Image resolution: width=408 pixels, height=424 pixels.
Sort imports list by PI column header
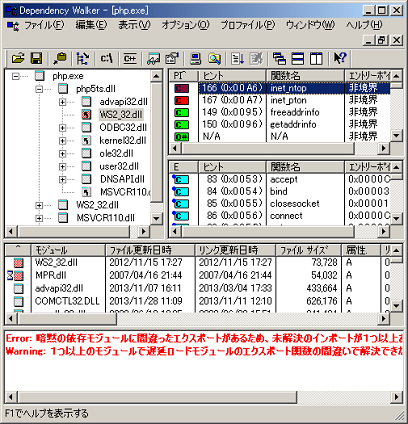(184, 75)
